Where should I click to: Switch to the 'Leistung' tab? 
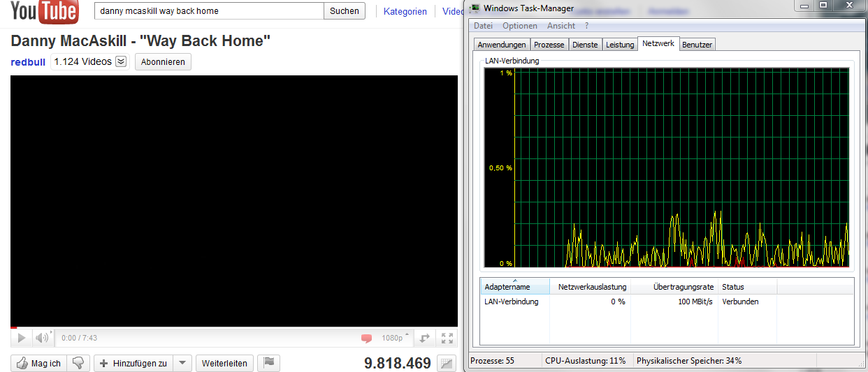click(620, 45)
